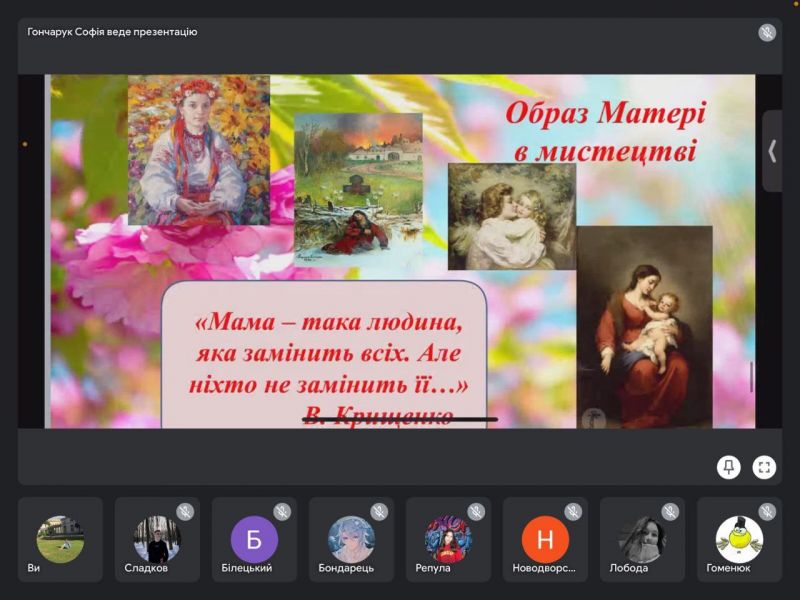800x600 pixels.
Task: Click muted mic icon on Репула tile
Action: click(477, 511)
